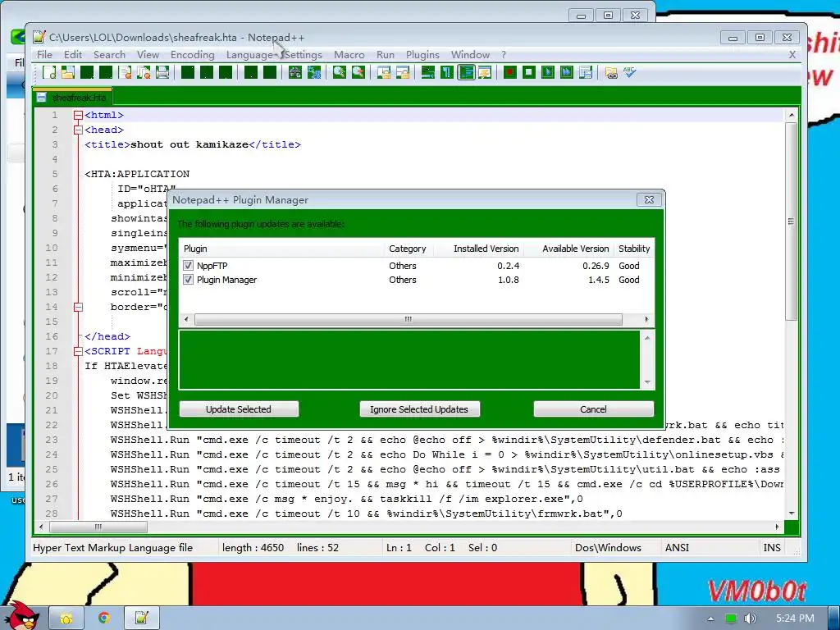This screenshot has width=840, height=630.
Task: Click the editor vertical scrollbar down arrow
Action: click(792, 514)
